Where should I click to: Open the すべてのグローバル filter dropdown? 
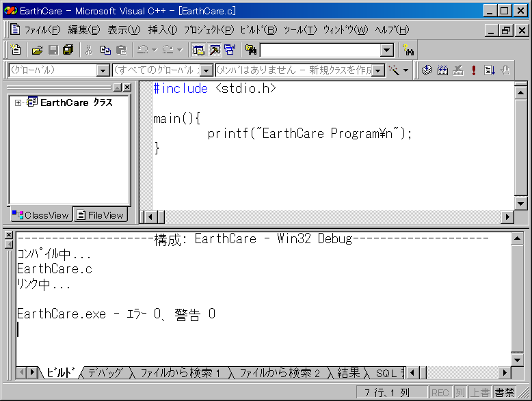206,70
